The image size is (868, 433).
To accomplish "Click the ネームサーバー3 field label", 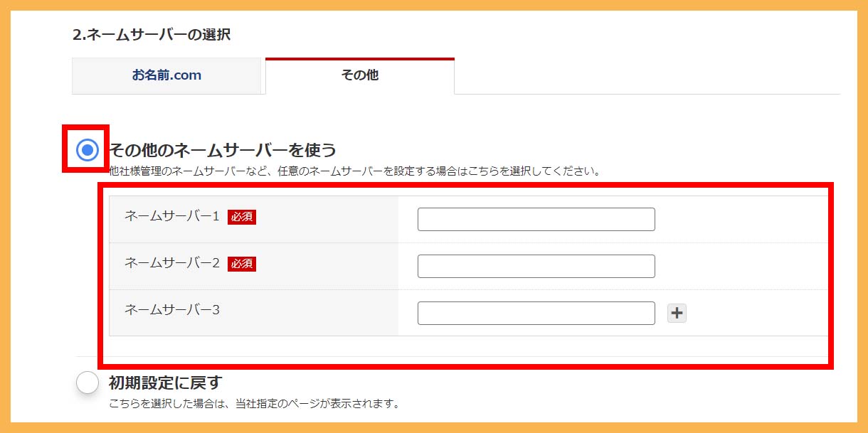I will (171, 310).
